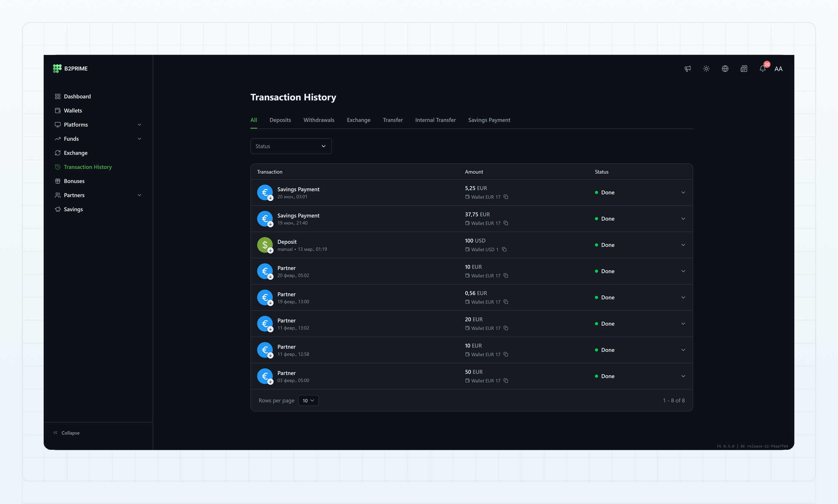Click the dollar Deposit currency icon
This screenshot has height=504, width=838.
click(x=265, y=245)
